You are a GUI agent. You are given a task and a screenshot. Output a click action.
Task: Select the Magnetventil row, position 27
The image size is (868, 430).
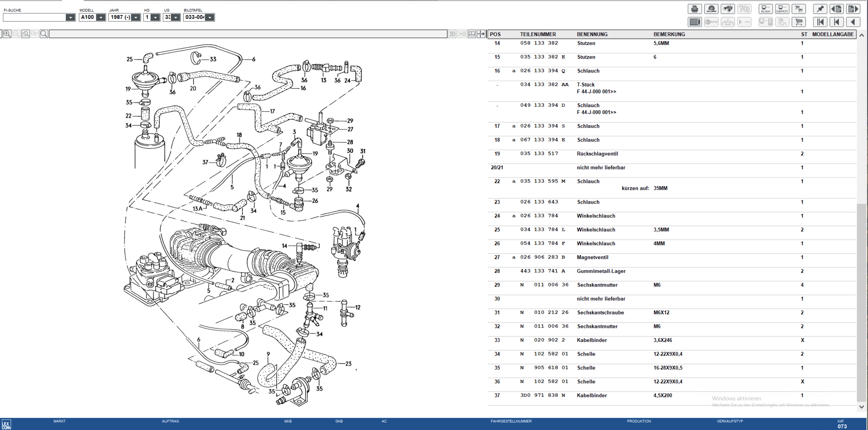592,257
